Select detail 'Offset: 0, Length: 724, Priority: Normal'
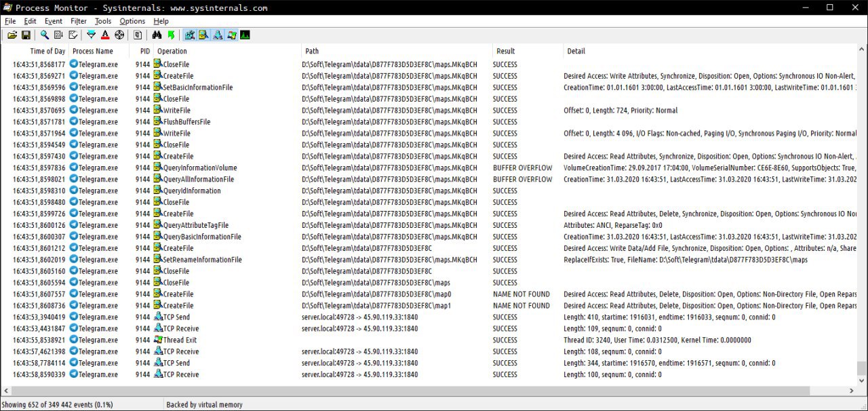 [x=620, y=110]
